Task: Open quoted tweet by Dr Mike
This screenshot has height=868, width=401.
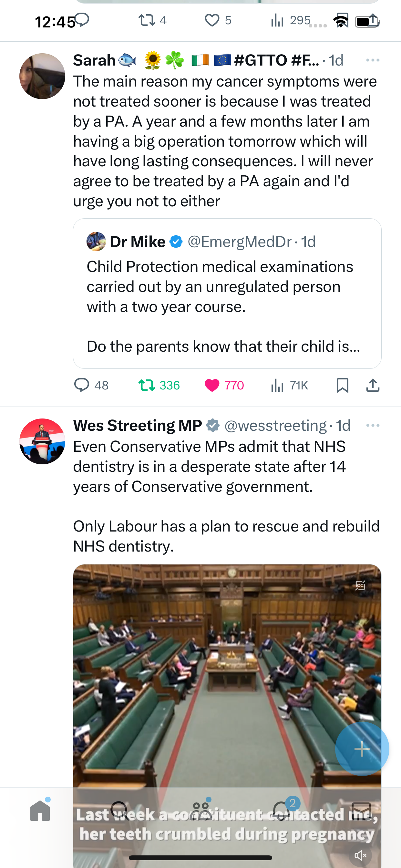Action: coord(227,293)
